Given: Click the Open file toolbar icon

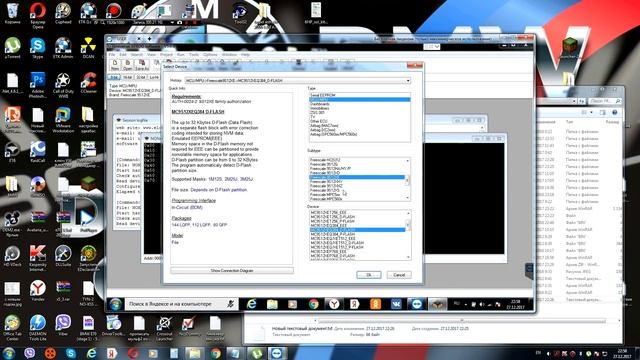Looking at the screenshot, I should pyautogui.click(x=127, y=65).
